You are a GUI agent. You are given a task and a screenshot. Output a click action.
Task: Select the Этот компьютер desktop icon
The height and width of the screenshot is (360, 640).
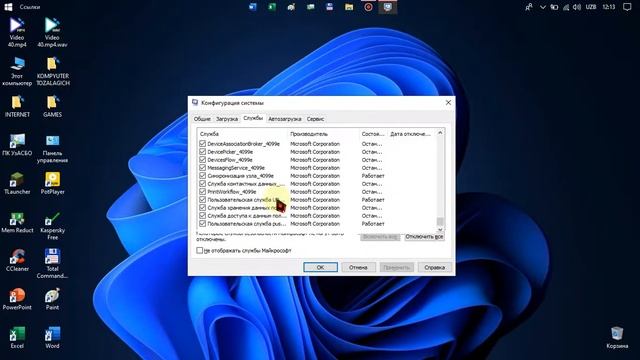[x=17, y=71]
